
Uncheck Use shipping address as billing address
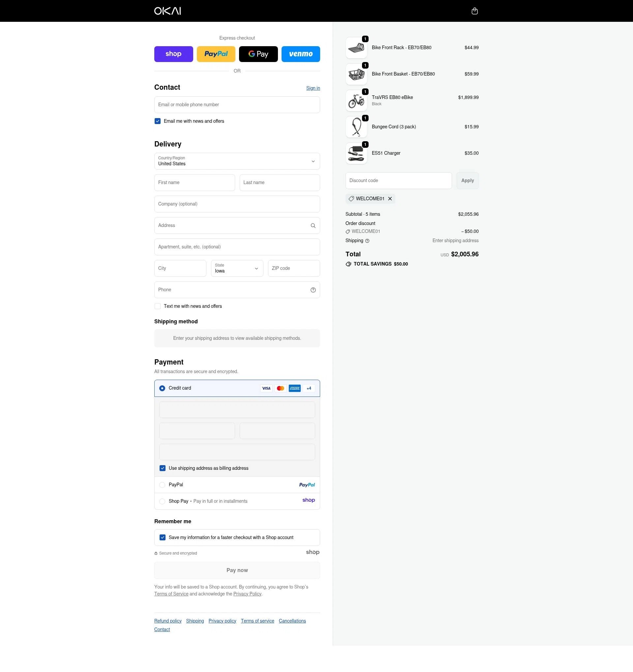163,468
